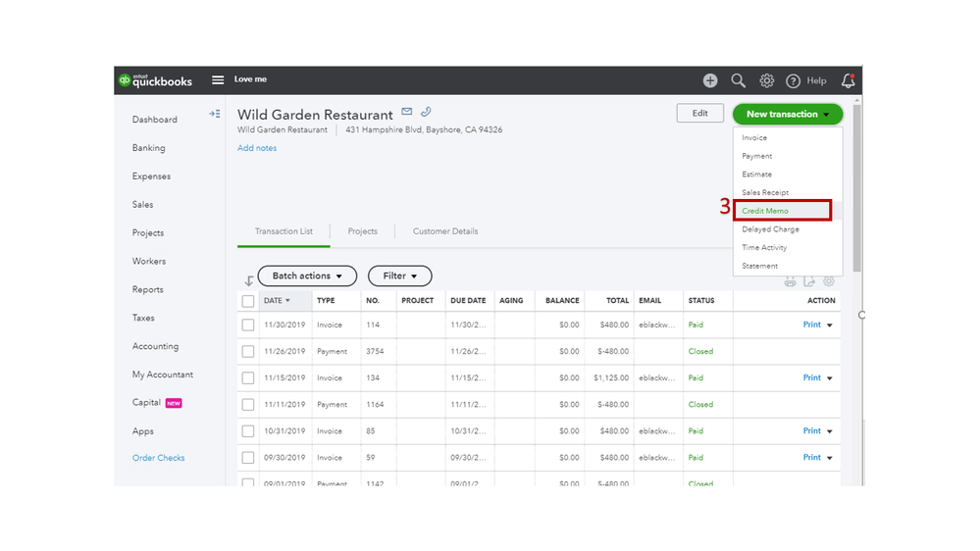Expand action arrow for invoice 85
This screenshot has height=551, width=980.
click(830, 431)
